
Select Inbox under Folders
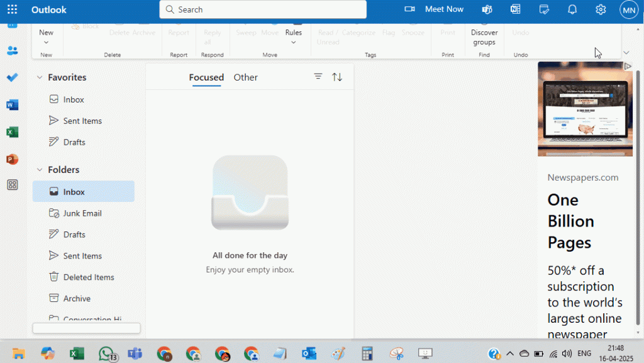click(84, 192)
